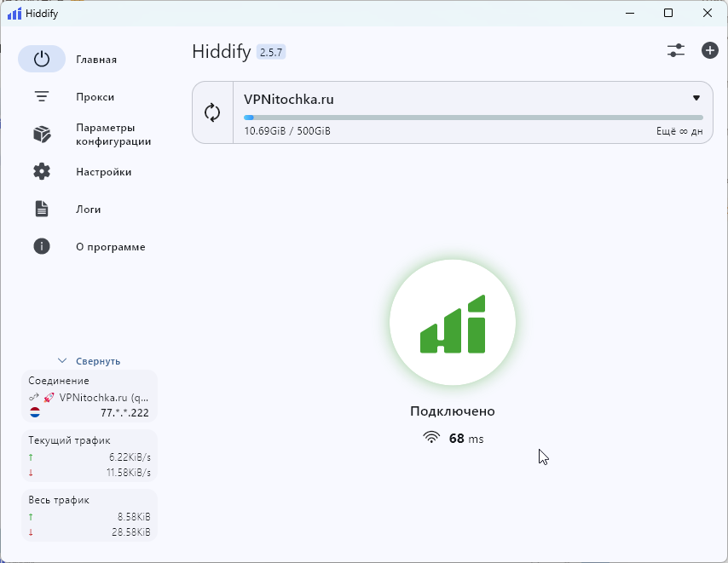Click the refresh profile icon
Image resolution: width=728 pixels, height=563 pixels.
click(212, 112)
